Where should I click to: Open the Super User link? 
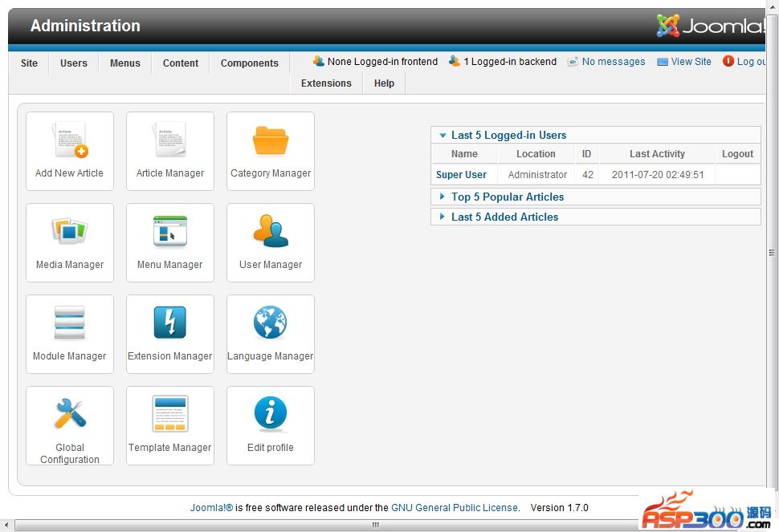tap(461, 175)
